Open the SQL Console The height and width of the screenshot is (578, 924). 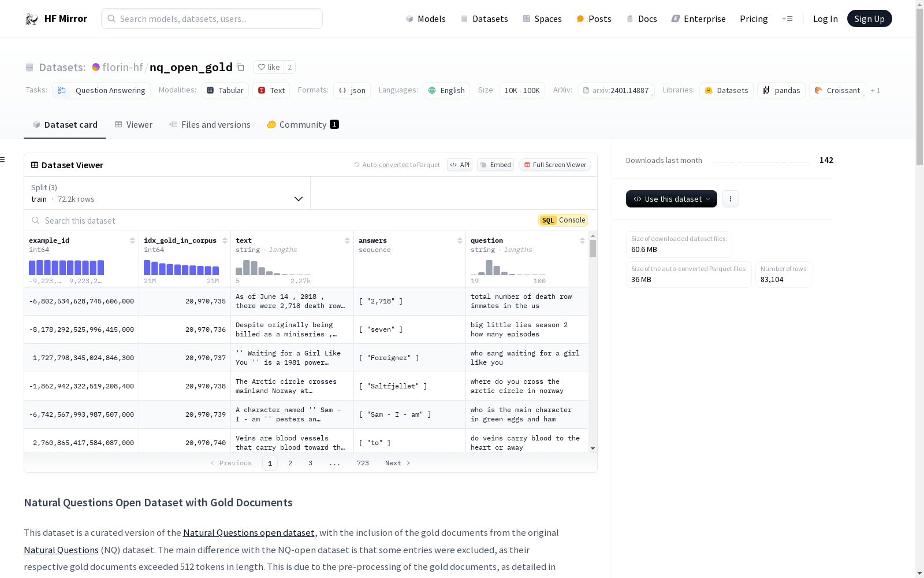point(564,220)
